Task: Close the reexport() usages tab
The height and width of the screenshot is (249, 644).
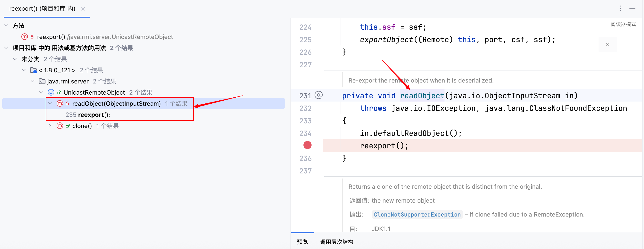Action: [x=83, y=9]
